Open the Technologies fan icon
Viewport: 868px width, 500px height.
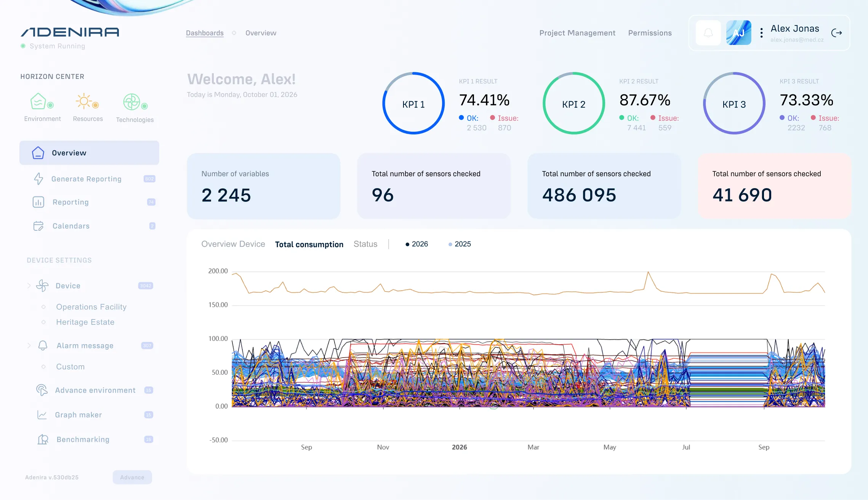coord(131,102)
